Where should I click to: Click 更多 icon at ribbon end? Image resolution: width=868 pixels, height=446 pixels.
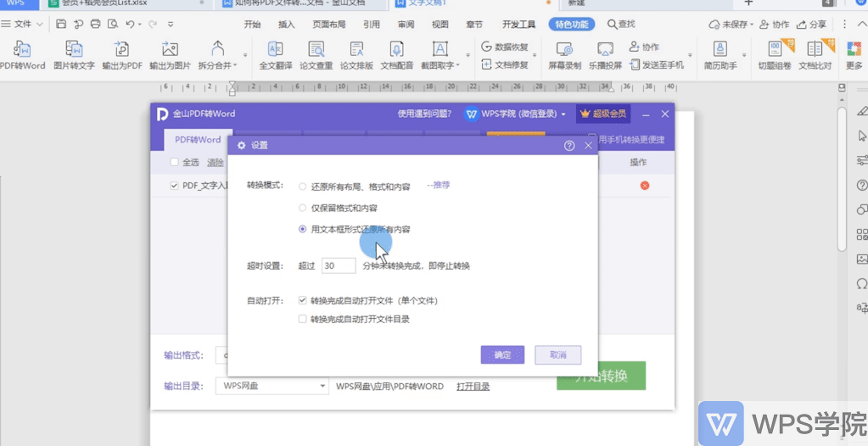pyautogui.click(x=854, y=55)
